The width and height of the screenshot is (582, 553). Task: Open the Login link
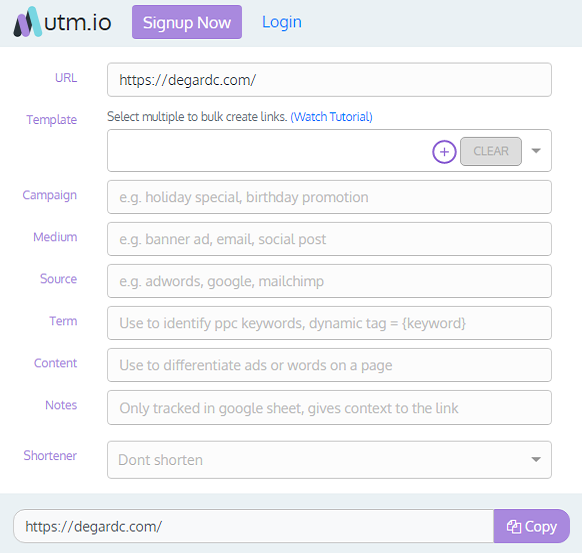click(282, 22)
